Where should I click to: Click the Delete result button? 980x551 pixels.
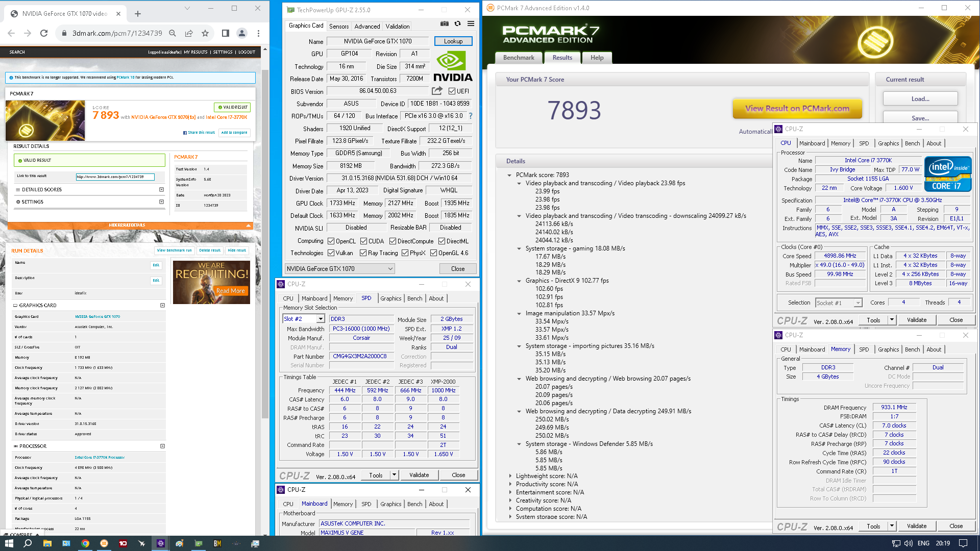point(210,251)
